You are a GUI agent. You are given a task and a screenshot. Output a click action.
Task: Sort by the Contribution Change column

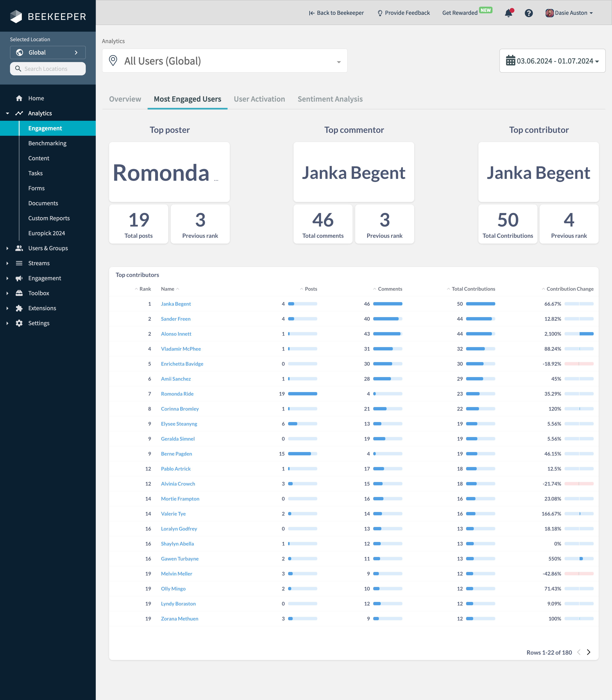(568, 289)
